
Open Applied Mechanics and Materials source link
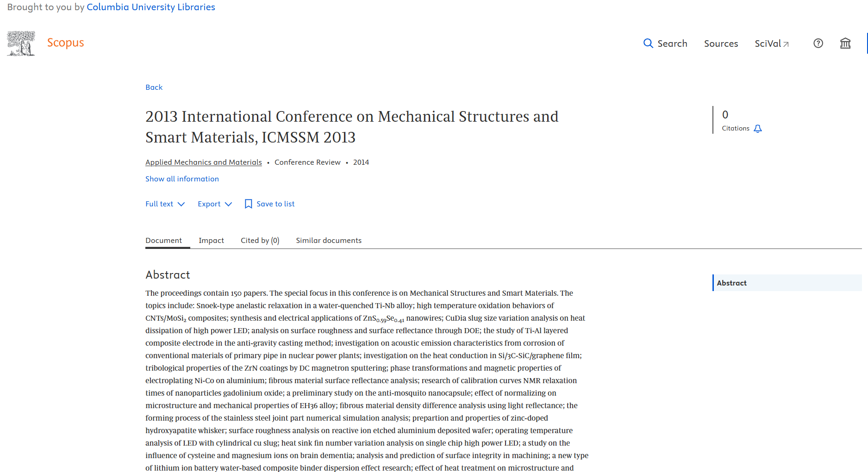pyautogui.click(x=203, y=162)
